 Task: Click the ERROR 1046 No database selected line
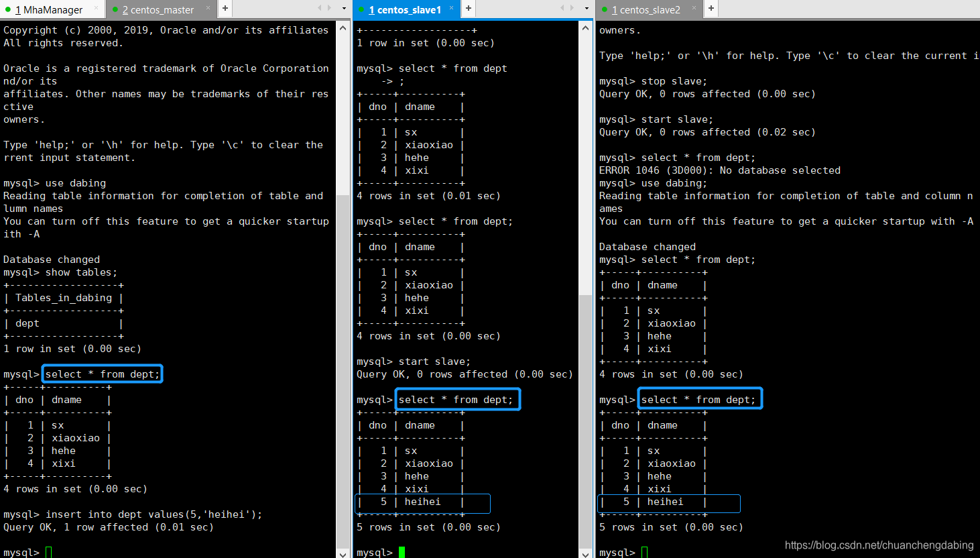tap(720, 170)
